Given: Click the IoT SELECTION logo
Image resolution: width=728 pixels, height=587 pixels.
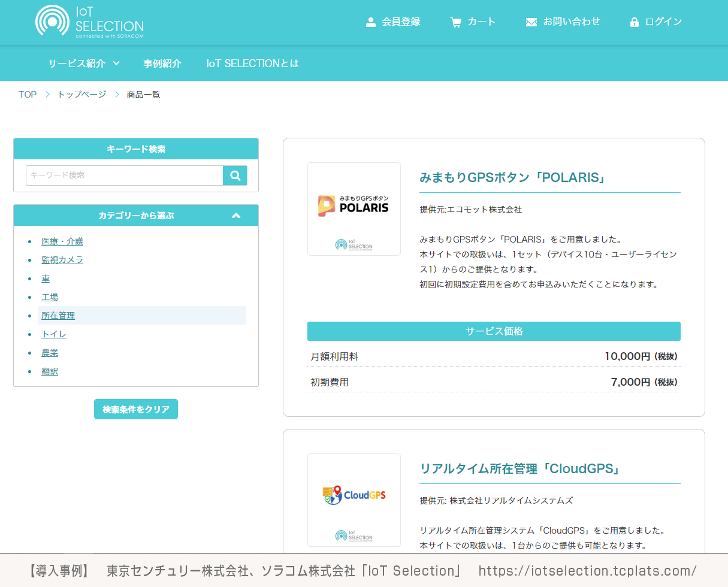Looking at the screenshot, I should (x=90, y=22).
